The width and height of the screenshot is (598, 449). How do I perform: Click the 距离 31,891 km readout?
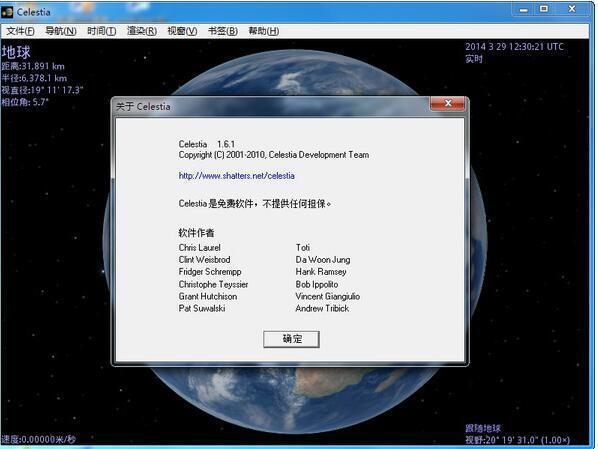(33, 66)
